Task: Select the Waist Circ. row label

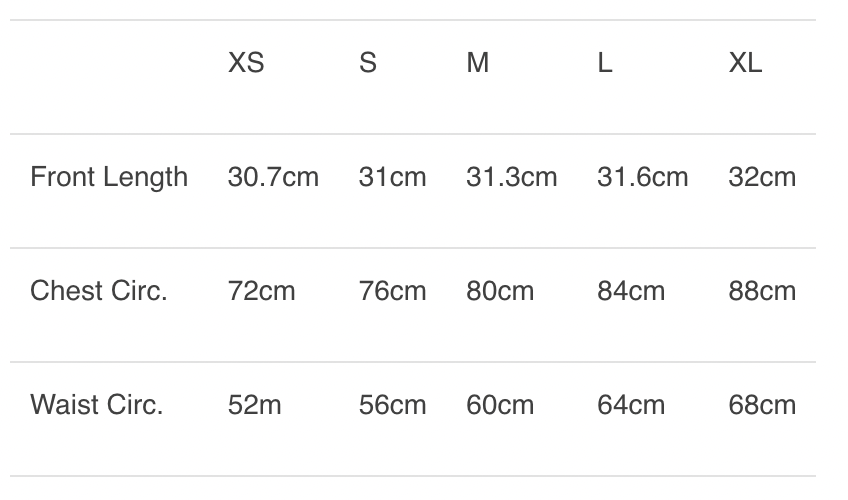Action: click(x=97, y=405)
